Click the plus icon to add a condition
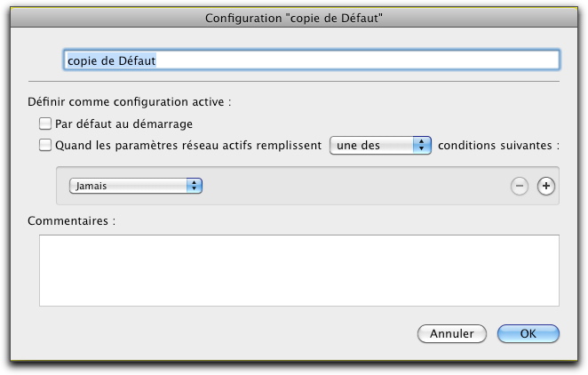 pos(545,186)
